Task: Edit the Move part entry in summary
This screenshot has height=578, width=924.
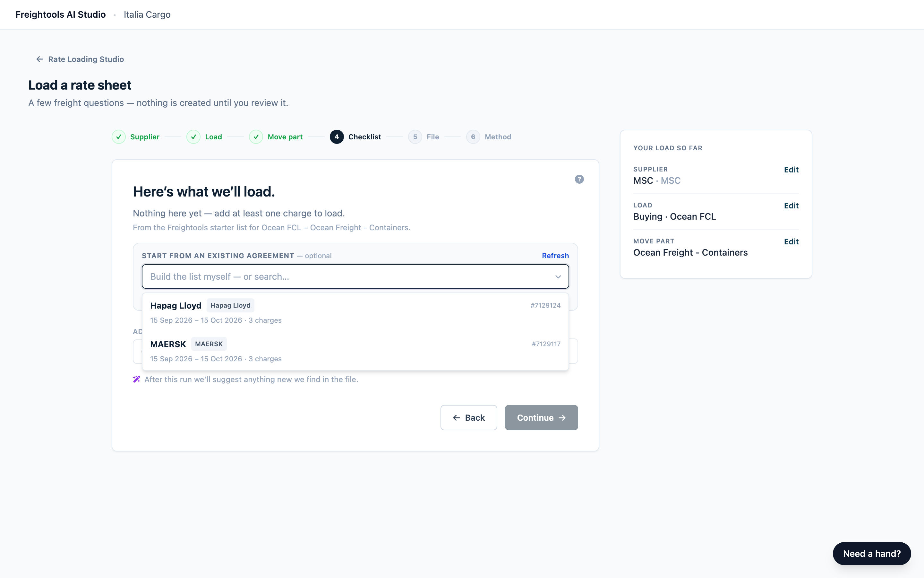Action: click(791, 241)
